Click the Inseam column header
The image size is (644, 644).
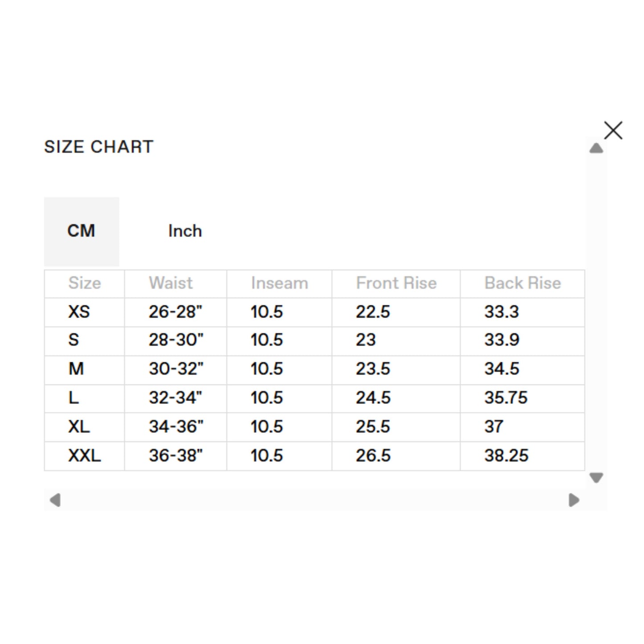click(x=279, y=283)
